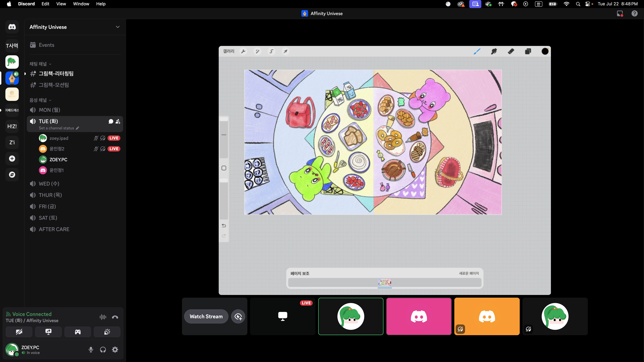Expand the Affinity Univese server dropdown
644x362 pixels.
point(118,27)
